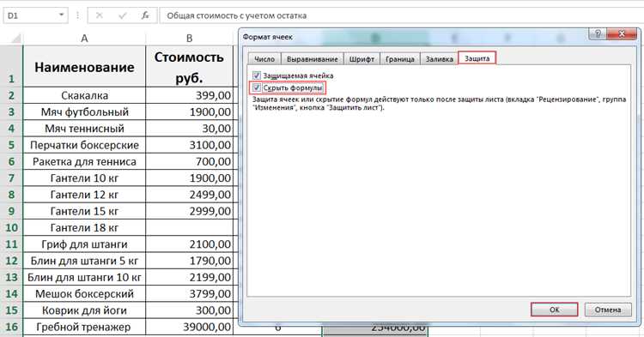Switch to the Заливка tab

(x=439, y=59)
